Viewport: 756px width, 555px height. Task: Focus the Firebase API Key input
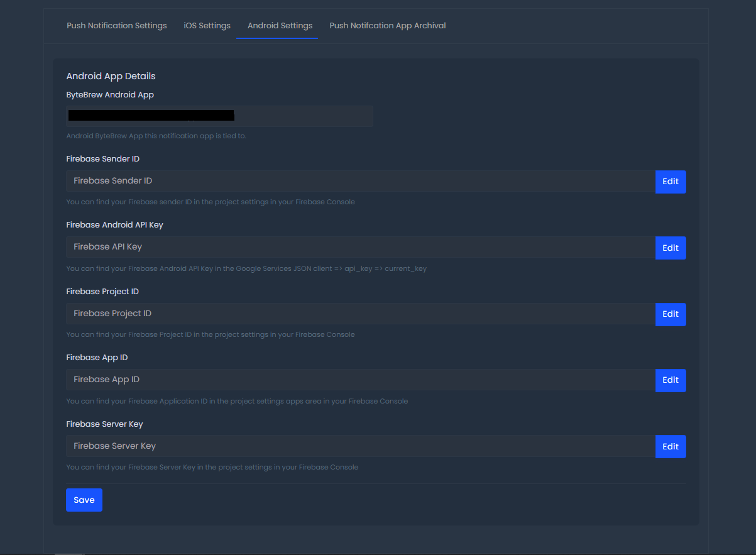(361, 247)
